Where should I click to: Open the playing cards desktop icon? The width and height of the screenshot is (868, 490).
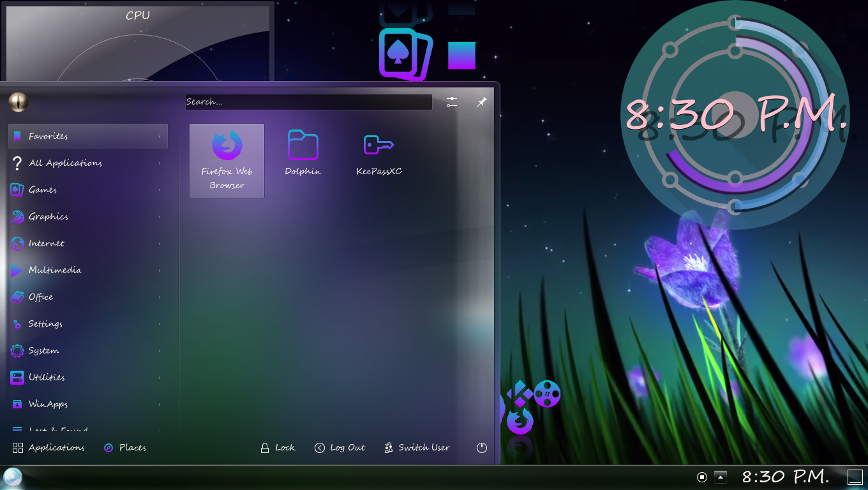tap(406, 54)
